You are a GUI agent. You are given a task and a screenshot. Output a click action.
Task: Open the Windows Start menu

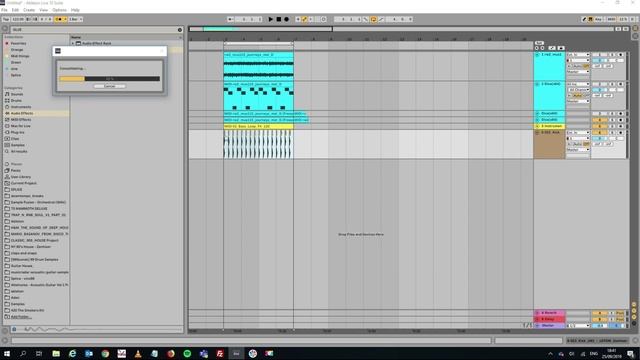[7, 353]
